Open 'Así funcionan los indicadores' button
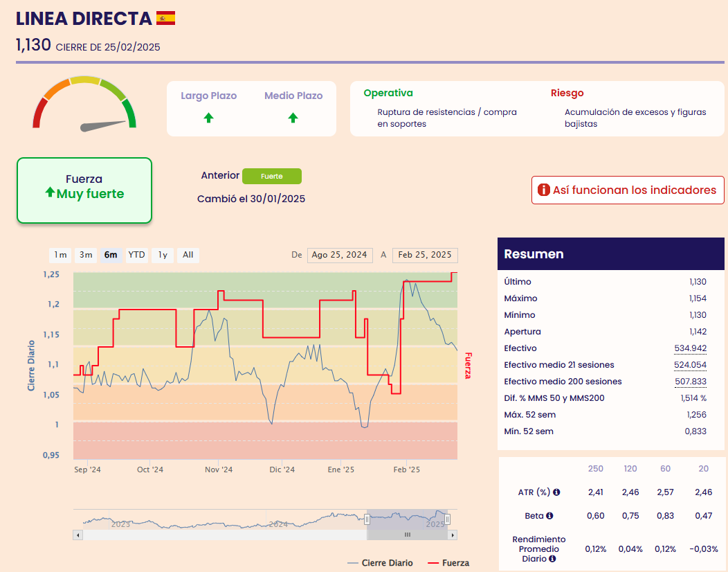Screen dimensions: 728x572 coord(628,190)
